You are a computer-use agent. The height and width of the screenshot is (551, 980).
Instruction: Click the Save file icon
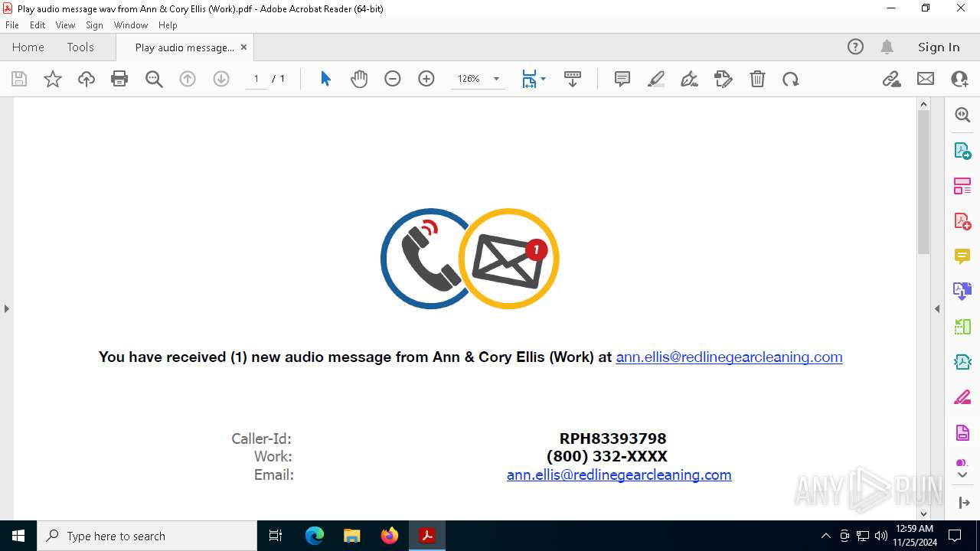tap(19, 79)
